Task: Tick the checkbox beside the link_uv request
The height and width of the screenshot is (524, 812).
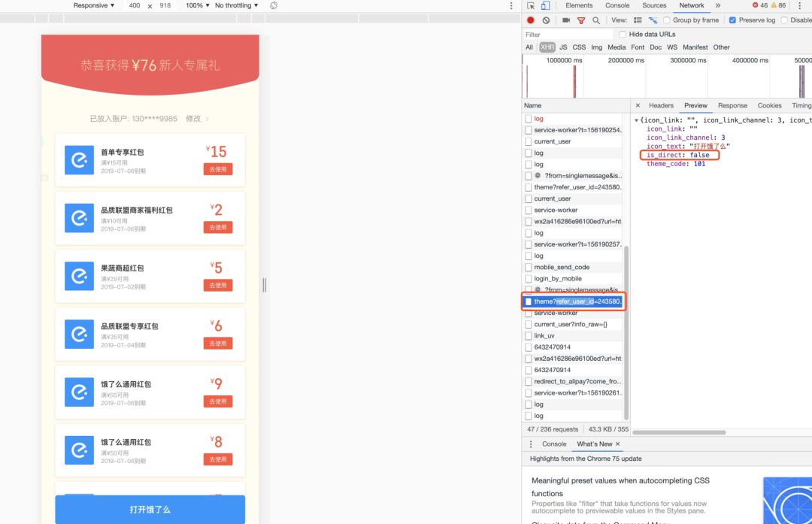Action: [529, 335]
